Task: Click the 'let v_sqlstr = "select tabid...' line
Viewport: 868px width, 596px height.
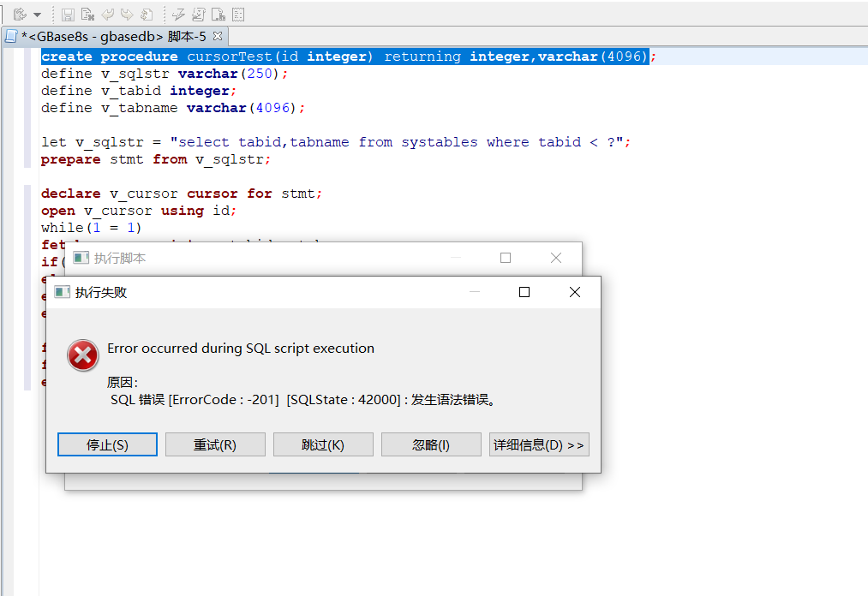Action: coord(336,142)
